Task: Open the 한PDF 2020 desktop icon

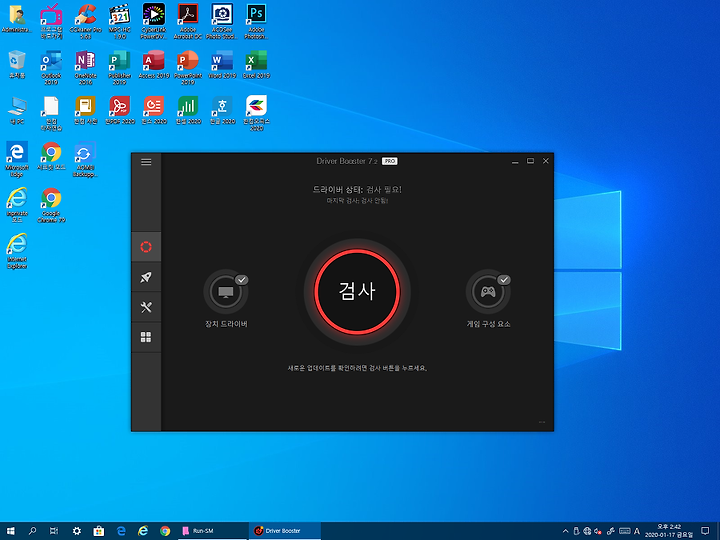Action: pyautogui.click(x=120, y=111)
